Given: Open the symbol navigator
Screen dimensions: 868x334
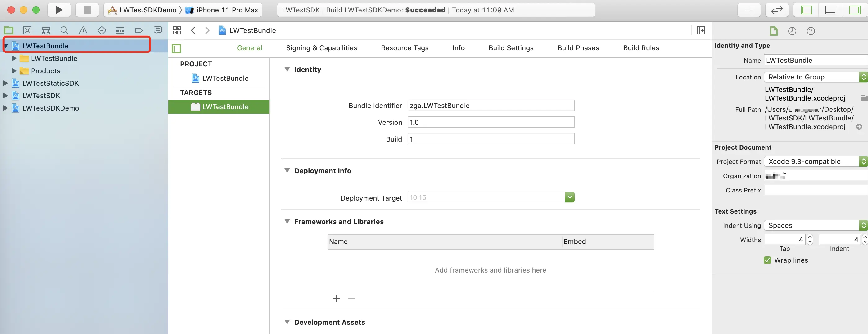Looking at the screenshot, I should pyautogui.click(x=46, y=30).
